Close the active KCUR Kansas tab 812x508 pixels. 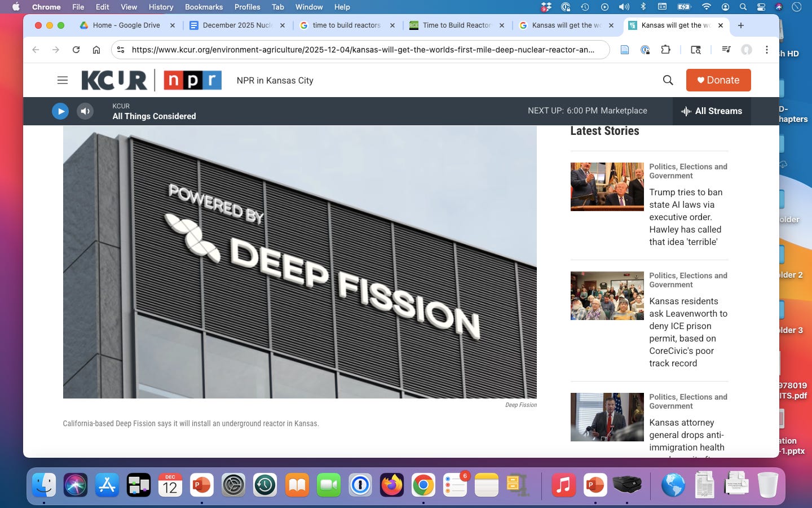(721, 25)
